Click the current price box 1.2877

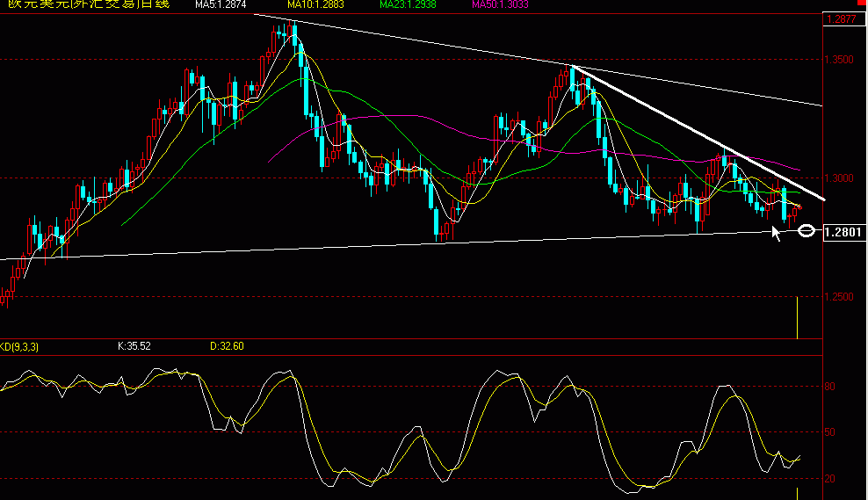[x=843, y=19]
